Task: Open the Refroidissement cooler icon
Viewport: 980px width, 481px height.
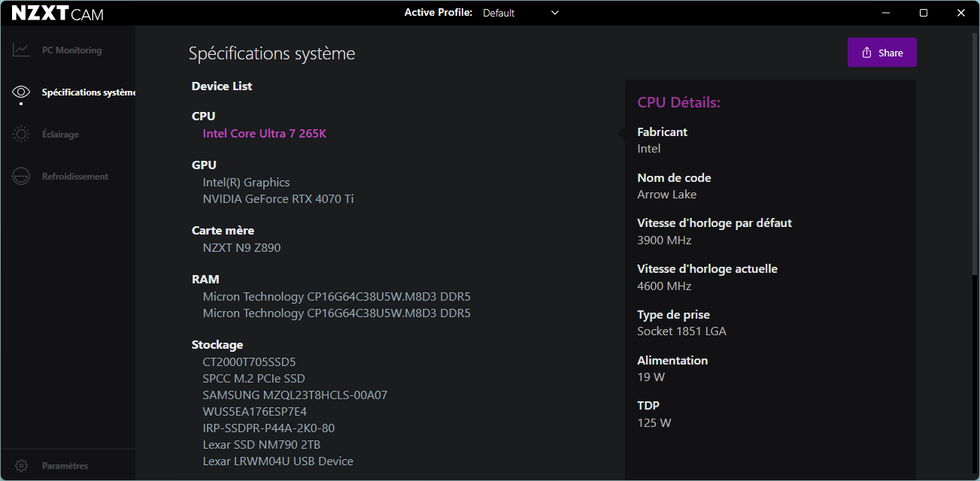Action: coord(21,177)
